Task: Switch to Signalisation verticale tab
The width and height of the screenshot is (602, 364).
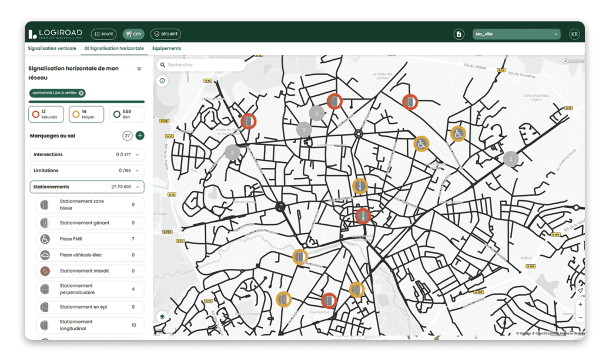Action: (x=52, y=48)
